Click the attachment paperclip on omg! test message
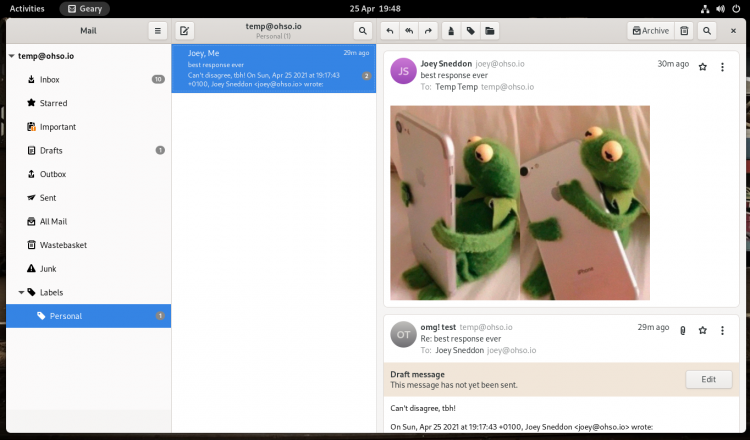 pos(683,330)
